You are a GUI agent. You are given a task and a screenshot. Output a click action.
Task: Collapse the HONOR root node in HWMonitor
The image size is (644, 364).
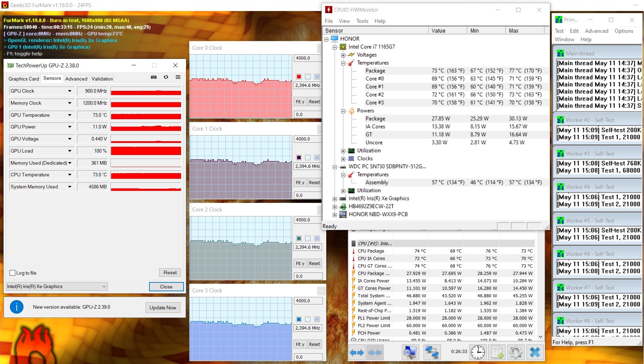click(327, 39)
